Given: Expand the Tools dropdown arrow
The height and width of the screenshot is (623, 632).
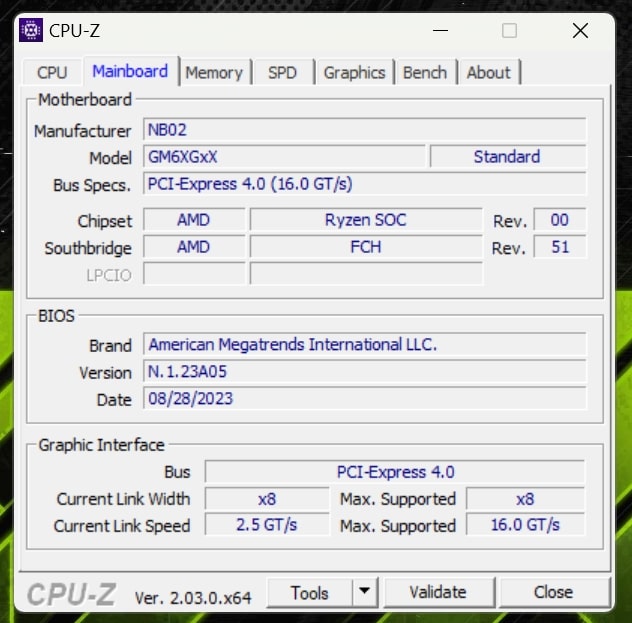Looking at the screenshot, I should coord(365,592).
